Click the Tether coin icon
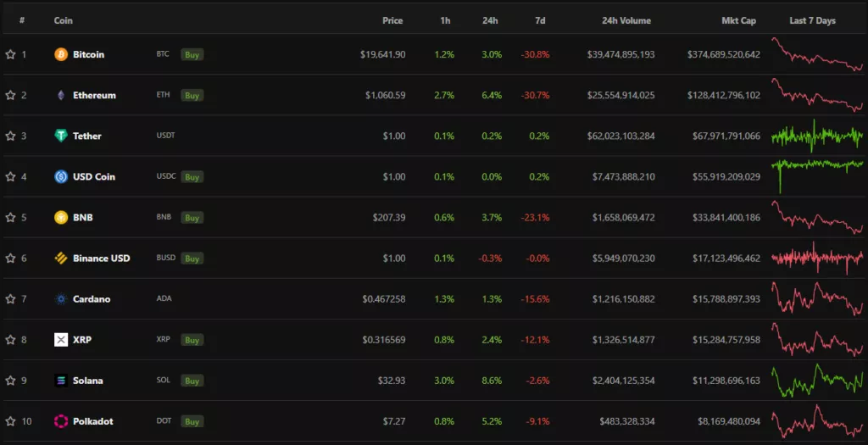Image resolution: width=868 pixels, height=445 pixels. [x=61, y=136]
